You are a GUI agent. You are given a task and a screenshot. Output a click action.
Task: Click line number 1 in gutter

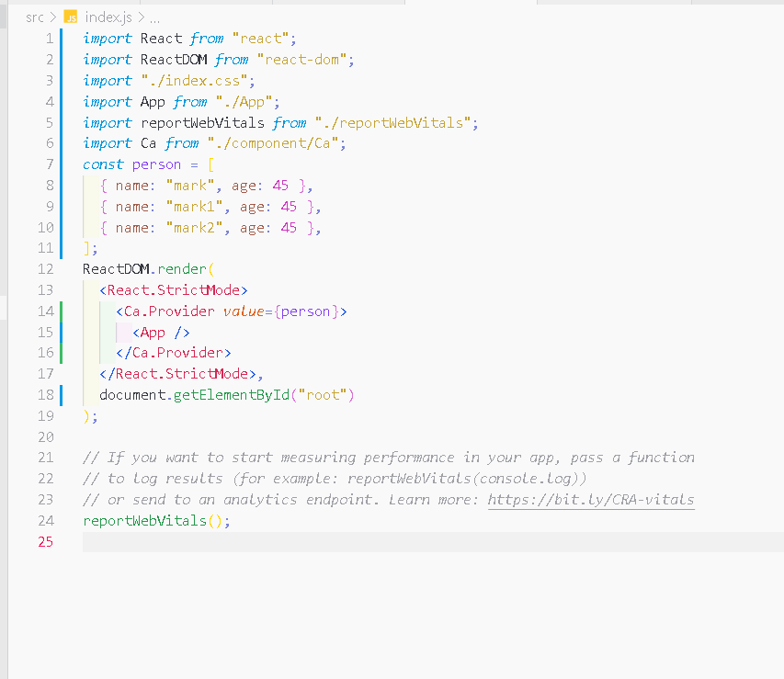pyautogui.click(x=49, y=39)
